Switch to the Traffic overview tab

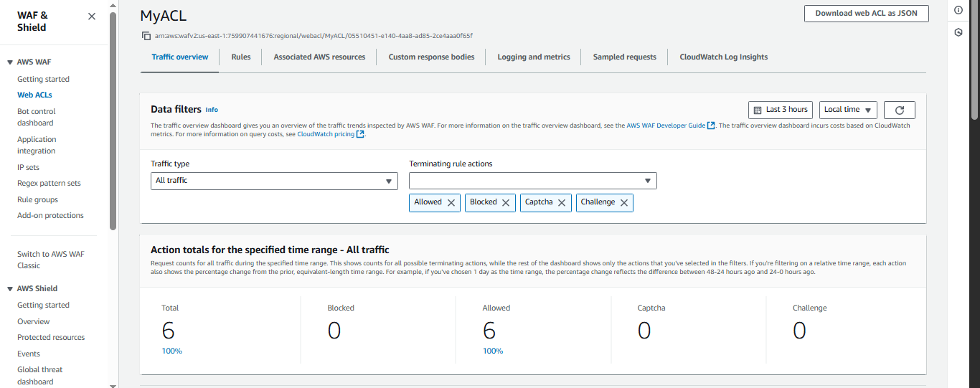coord(180,57)
